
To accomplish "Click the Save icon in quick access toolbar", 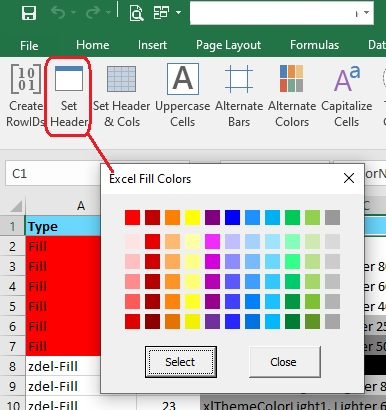I will [x=29, y=13].
